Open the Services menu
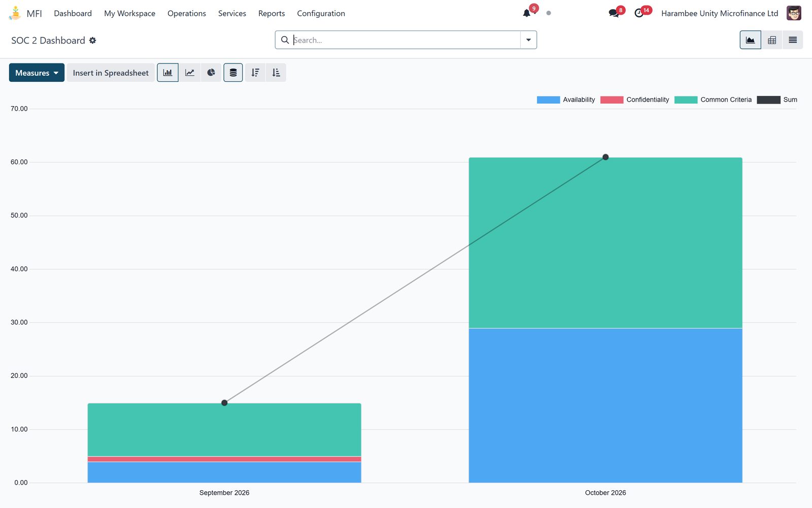812x508 pixels. tap(232, 13)
